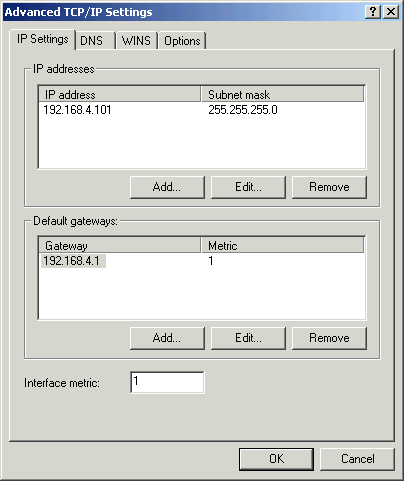The height and width of the screenshot is (481, 404).
Task: Click the Subnet mask column header
Action: [x=283, y=95]
